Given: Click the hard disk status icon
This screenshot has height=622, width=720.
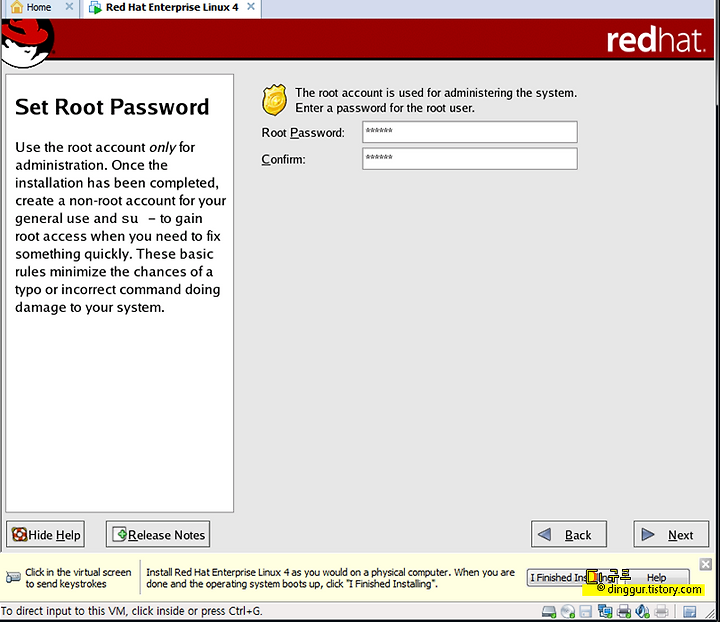Looking at the screenshot, I should (549, 612).
